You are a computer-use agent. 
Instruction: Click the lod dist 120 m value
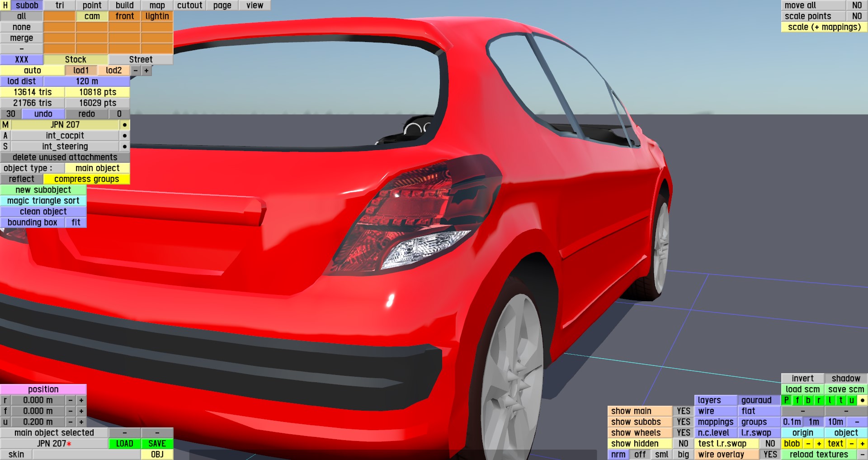coord(87,81)
